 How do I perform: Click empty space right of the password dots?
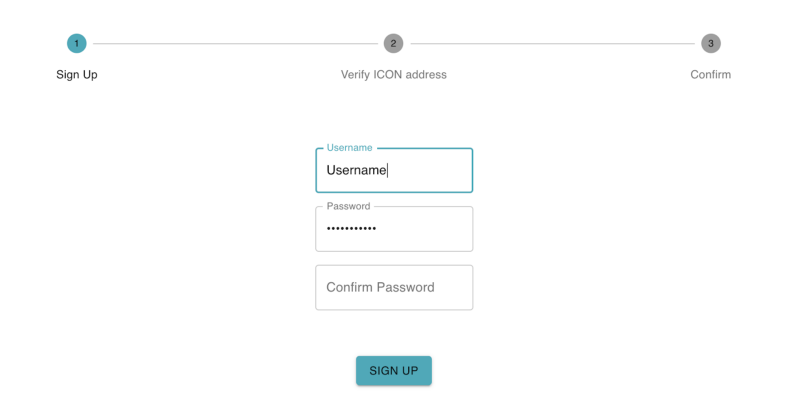tap(425, 229)
